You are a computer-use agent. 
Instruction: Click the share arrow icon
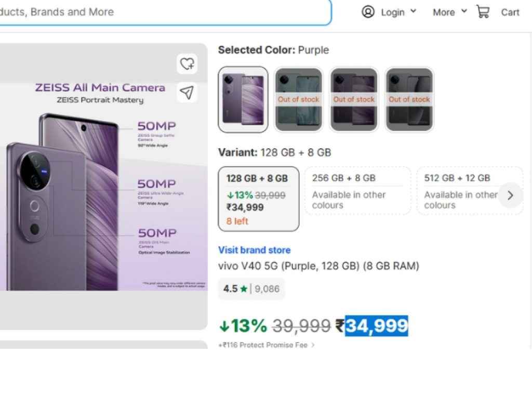pos(187,93)
